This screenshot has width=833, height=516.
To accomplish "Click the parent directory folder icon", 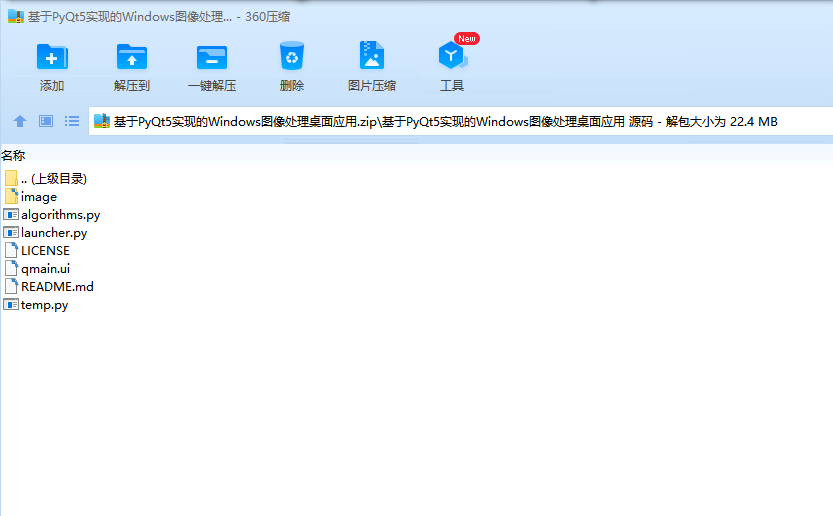I will click(x=11, y=178).
